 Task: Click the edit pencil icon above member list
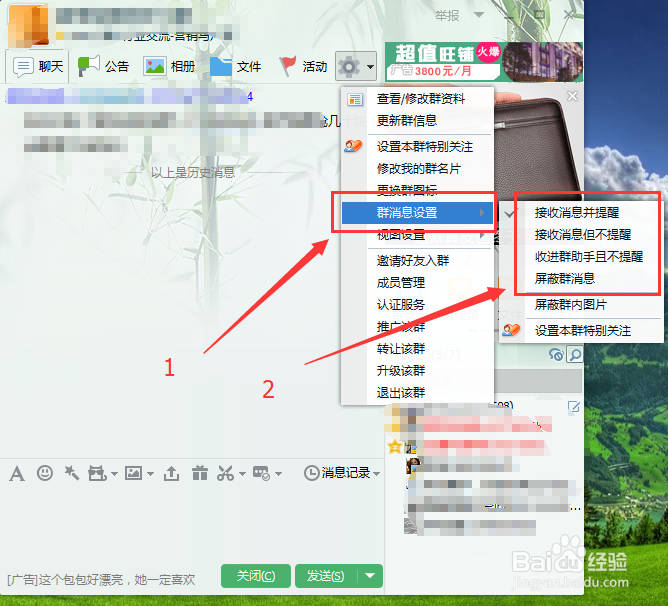click(574, 407)
